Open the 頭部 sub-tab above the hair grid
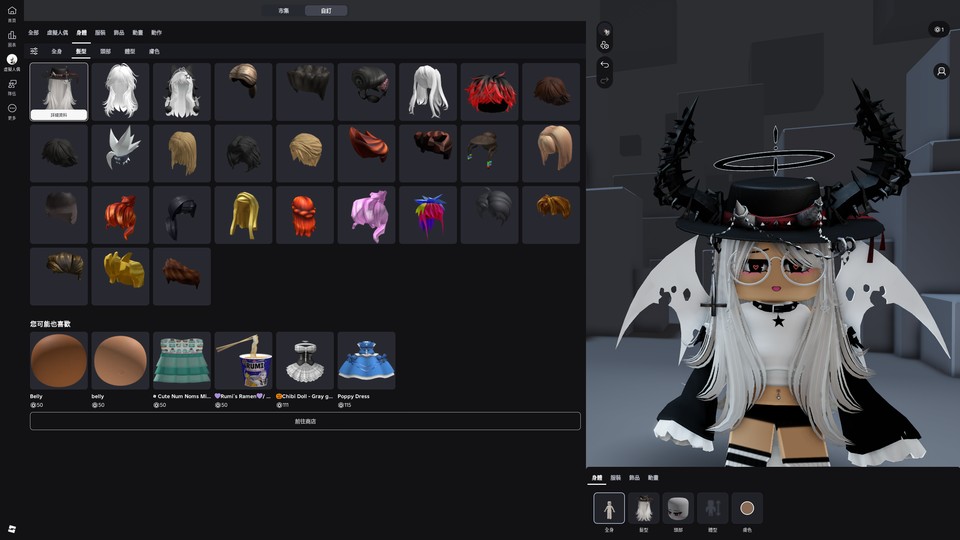This screenshot has width=960, height=540. pos(106,51)
